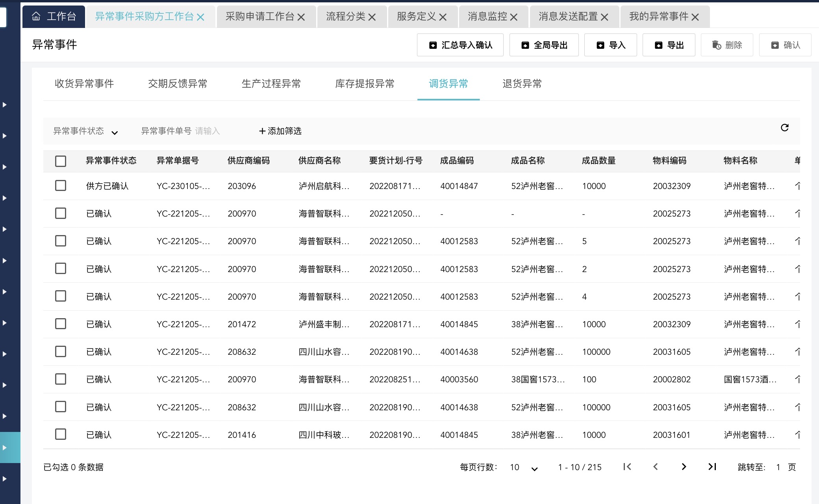The width and height of the screenshot is (819, 504).
Task: Click the 汇总导入确认 button
Action: 460,45
